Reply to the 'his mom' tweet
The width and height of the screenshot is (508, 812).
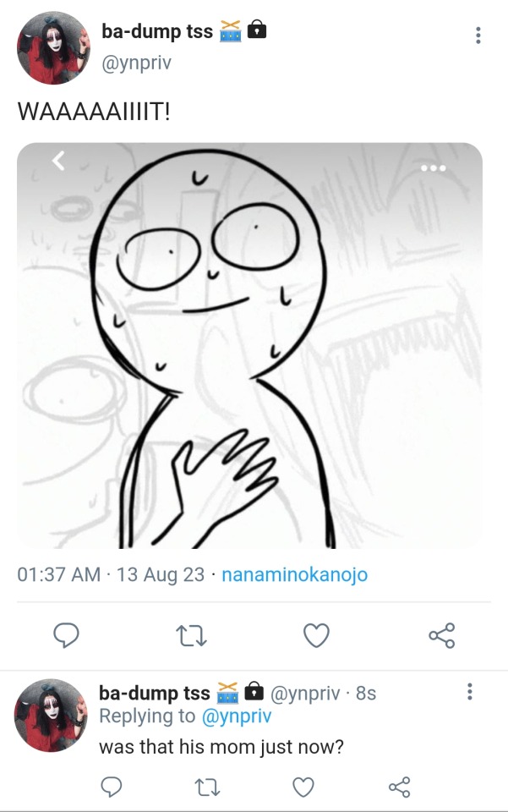112,787
